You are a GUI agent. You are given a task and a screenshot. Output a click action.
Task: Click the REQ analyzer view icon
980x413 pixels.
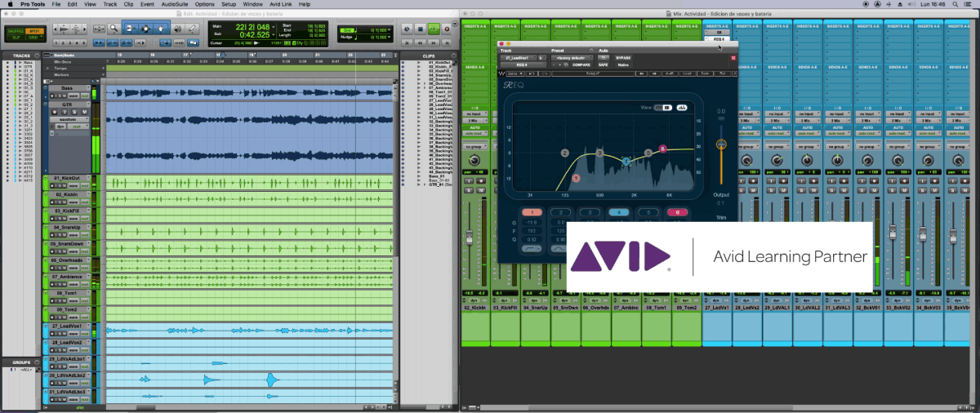pos(680,107)
